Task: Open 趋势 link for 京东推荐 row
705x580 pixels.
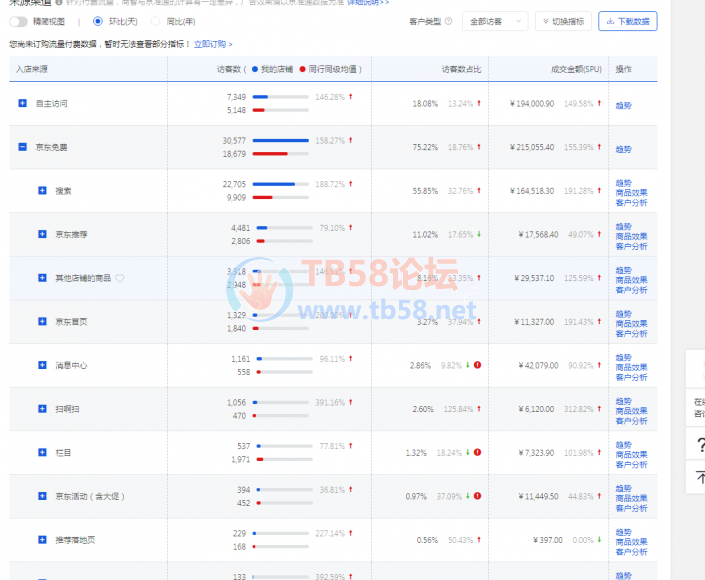Action: (x=623, y=227)
